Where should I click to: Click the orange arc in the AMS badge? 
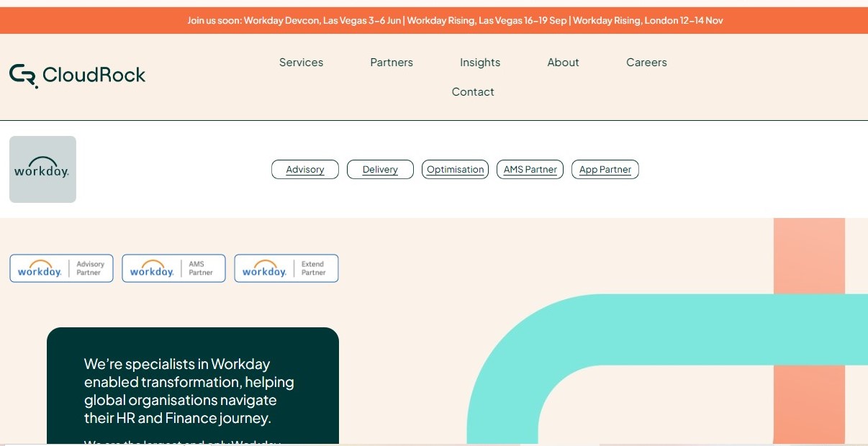pyautogui.click(x=152, y=263)
